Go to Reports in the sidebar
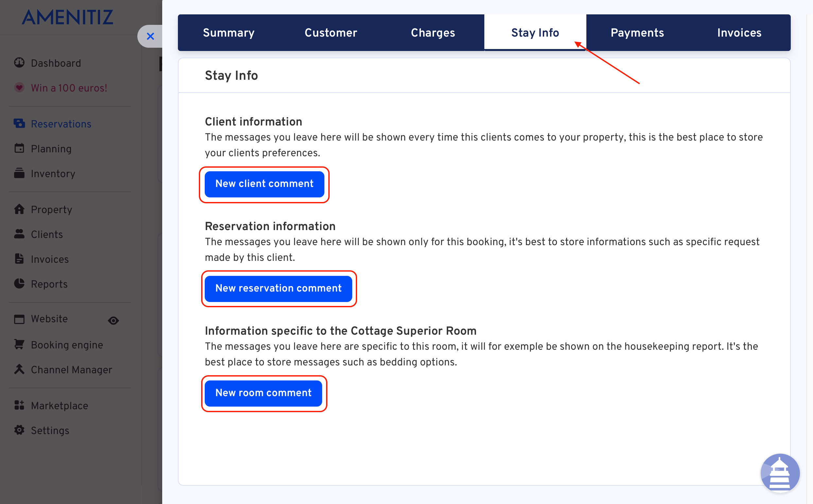The height and width of the screenshot is (504, 813). (49, 284)
